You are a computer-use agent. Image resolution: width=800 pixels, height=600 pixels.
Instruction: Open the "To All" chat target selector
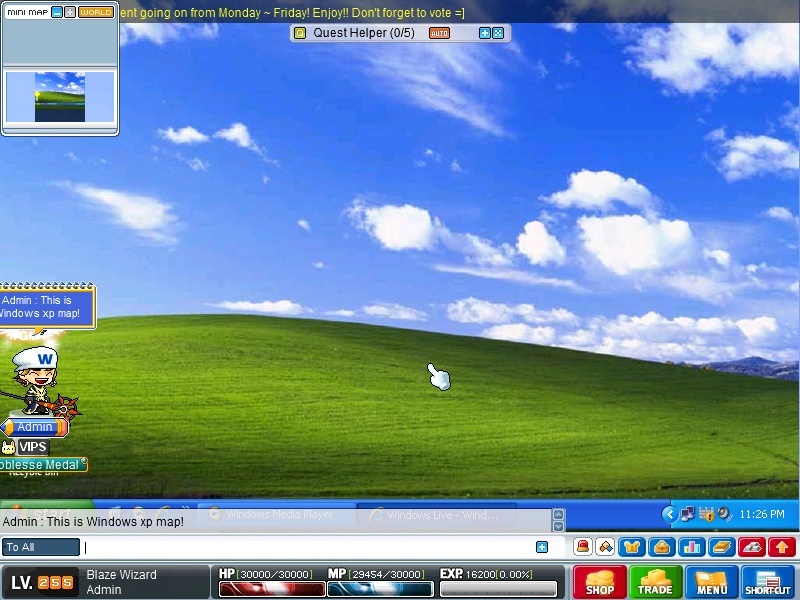pyautogui.click(x=41, y=547)
